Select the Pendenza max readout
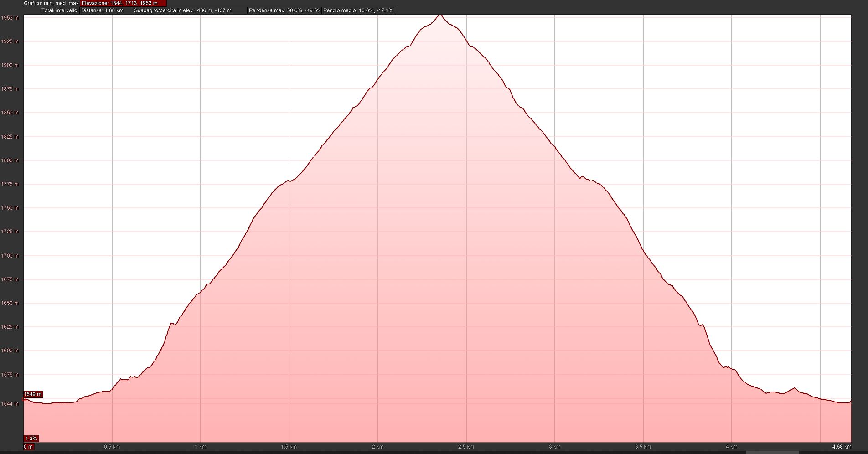This screenshot has width=868, height=454. tap(284, 10)
